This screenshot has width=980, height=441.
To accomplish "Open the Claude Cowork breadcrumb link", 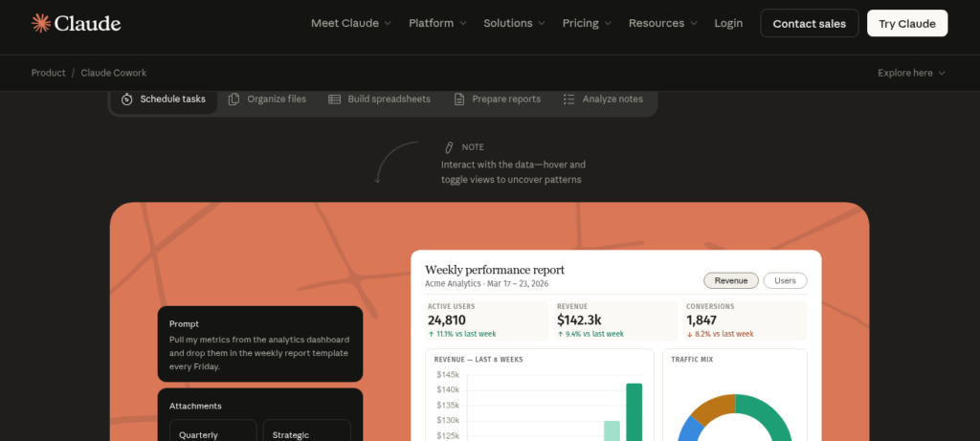I will [114, 73].
